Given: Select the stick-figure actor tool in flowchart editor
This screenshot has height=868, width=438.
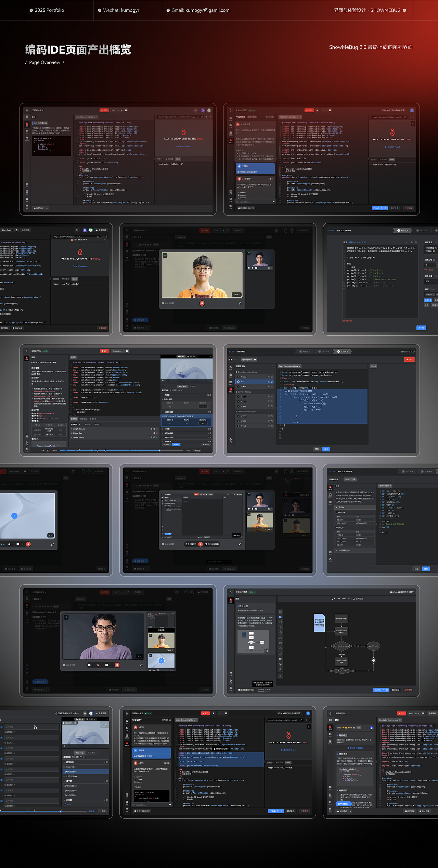Looking at the screenshot, I should tap(280, 670).
